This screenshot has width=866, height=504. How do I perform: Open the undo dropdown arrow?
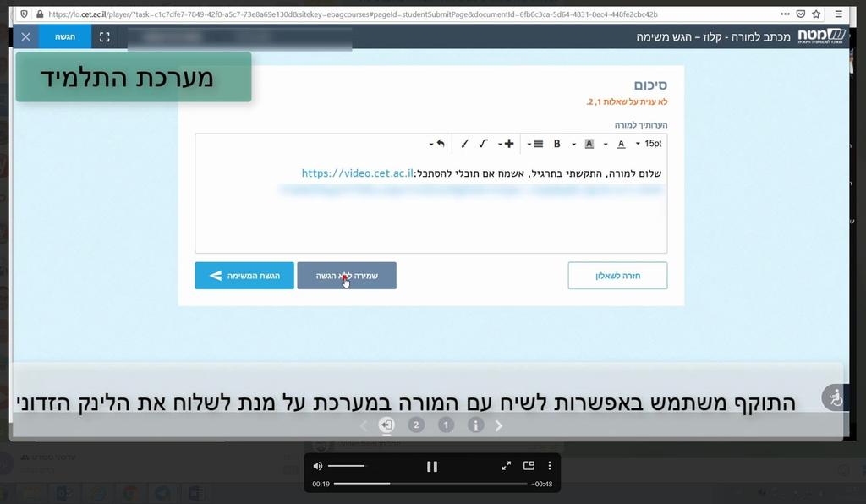[431, 144]
